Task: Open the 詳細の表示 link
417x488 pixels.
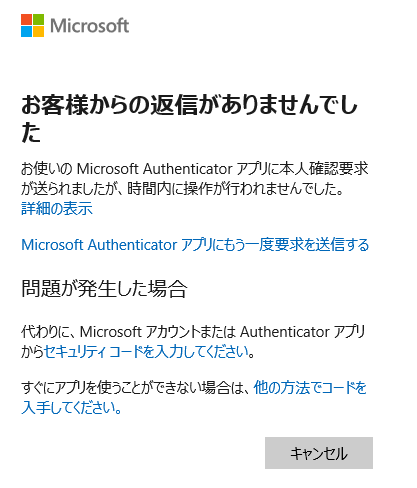Action: (57, 208)
